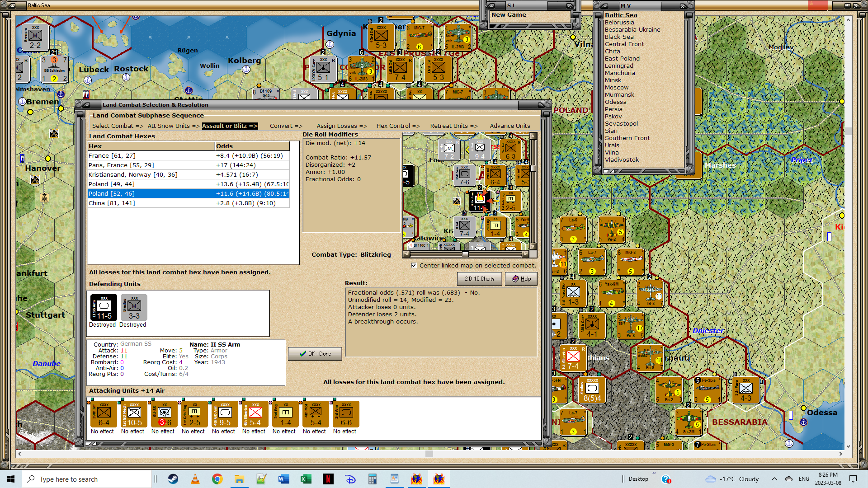Open the 2D-10 Charts button
The image size is (868, 488).
click(x=479, y=279)
